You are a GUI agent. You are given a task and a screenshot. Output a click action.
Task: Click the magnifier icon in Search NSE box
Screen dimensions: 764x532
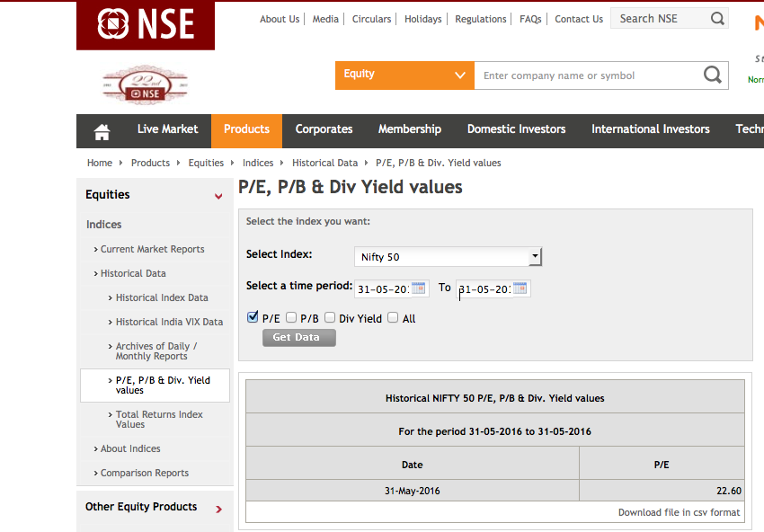coord(717,19)
